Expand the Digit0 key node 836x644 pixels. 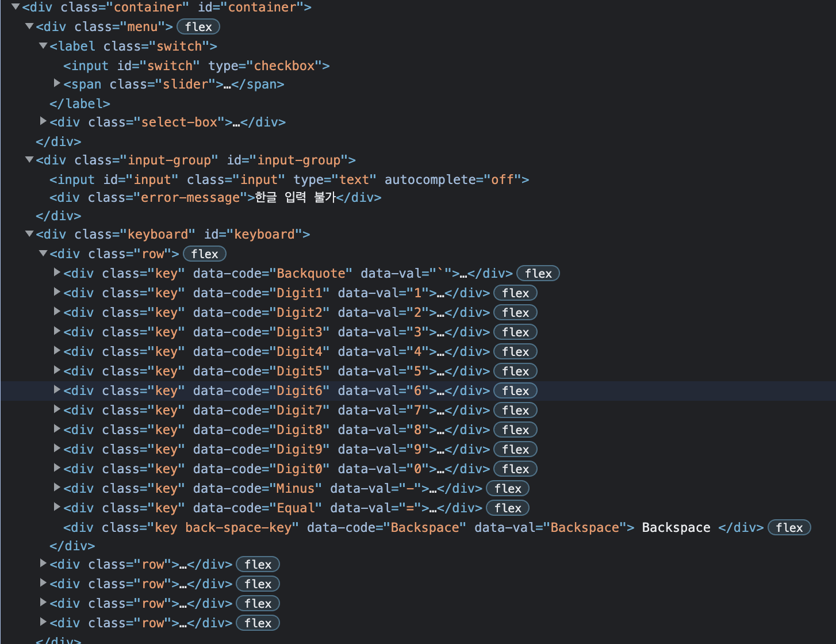coord(57,468)
